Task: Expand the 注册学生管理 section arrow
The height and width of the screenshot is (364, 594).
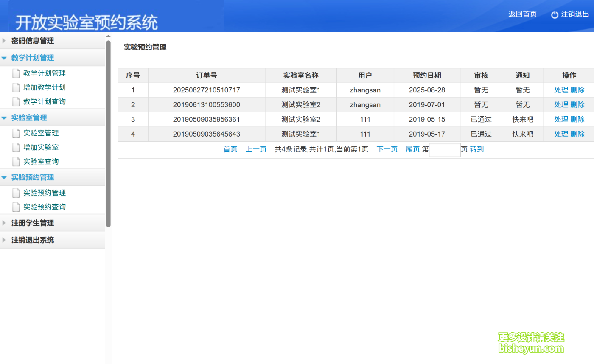Action: pyautogui.click(x=4, y=223)
